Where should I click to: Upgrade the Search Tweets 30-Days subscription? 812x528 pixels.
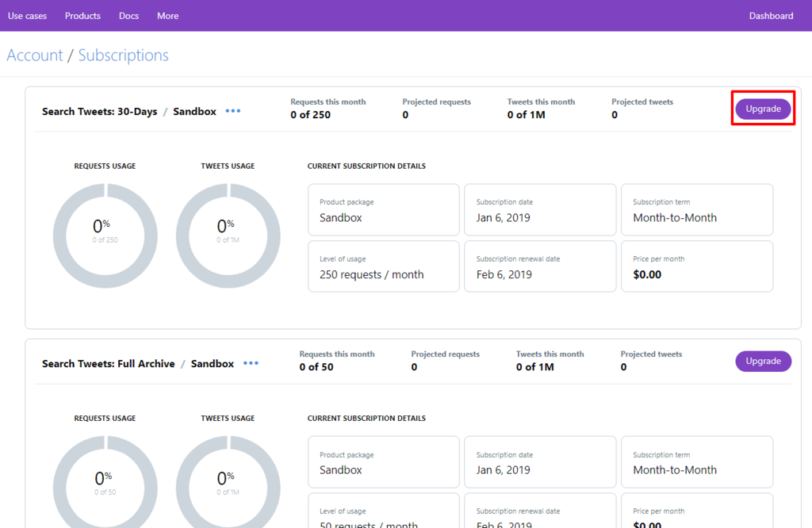click(x=764, y=109)
